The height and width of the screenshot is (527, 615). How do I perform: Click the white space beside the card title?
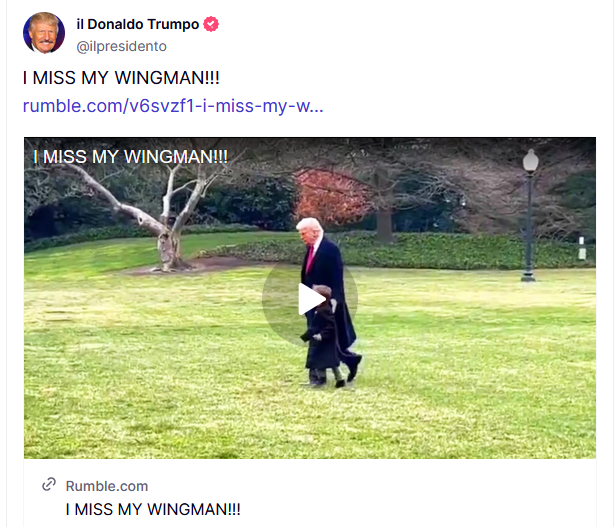pyautogui.click(x=416, y=509)
